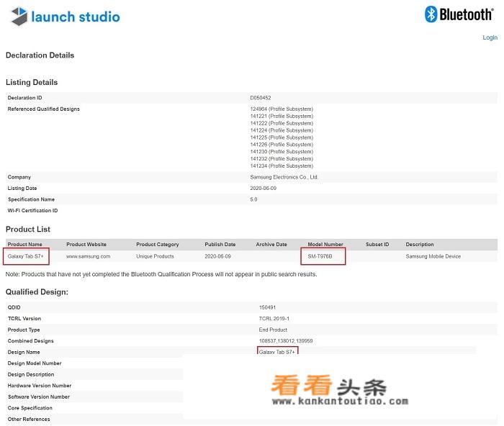Click the Core Specification label
Screen dimensions: 504x426
point(30,408)
